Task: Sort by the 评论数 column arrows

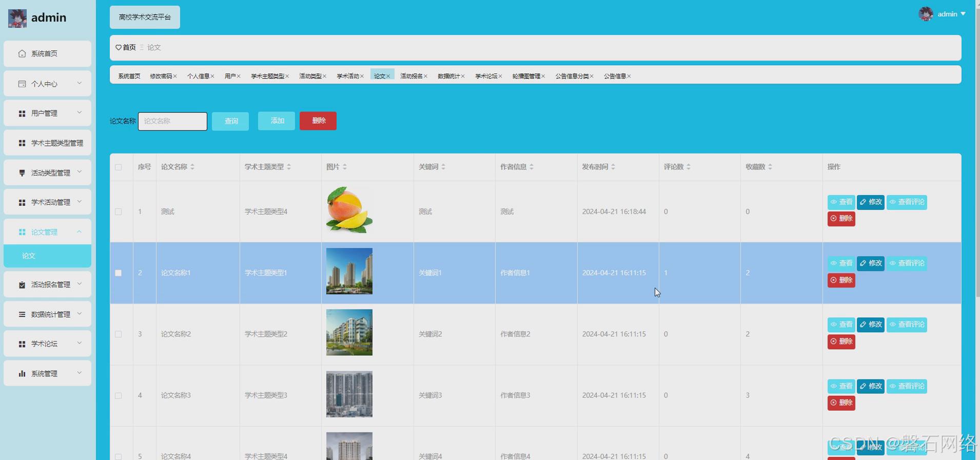Action: click(689, 167)
